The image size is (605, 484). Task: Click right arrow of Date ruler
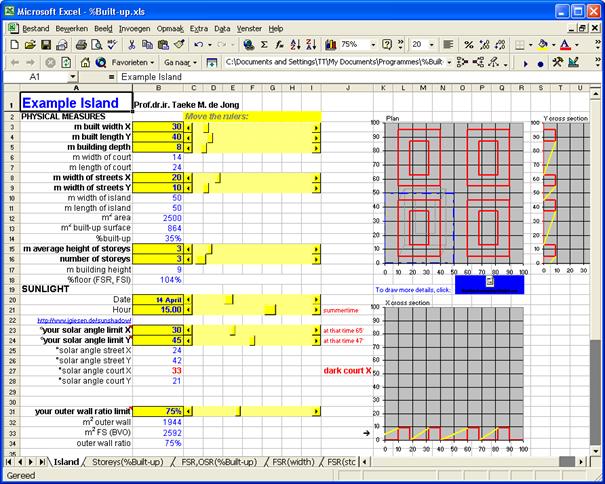point(316,300)
